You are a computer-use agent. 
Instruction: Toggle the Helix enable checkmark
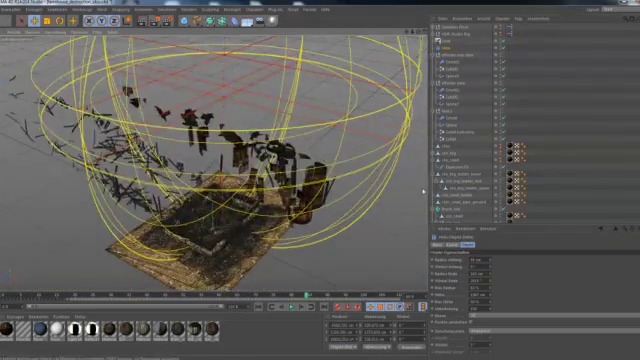coord(504,48)
